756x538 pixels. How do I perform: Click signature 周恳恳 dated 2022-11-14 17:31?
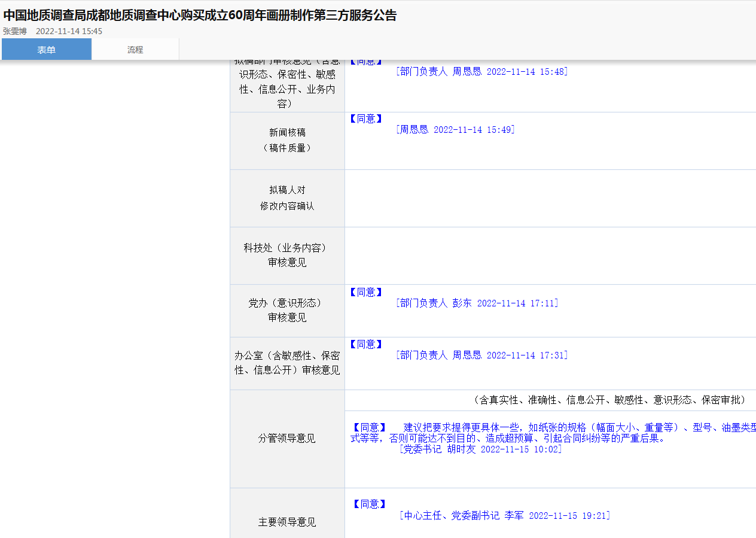(x=481, y=355)
